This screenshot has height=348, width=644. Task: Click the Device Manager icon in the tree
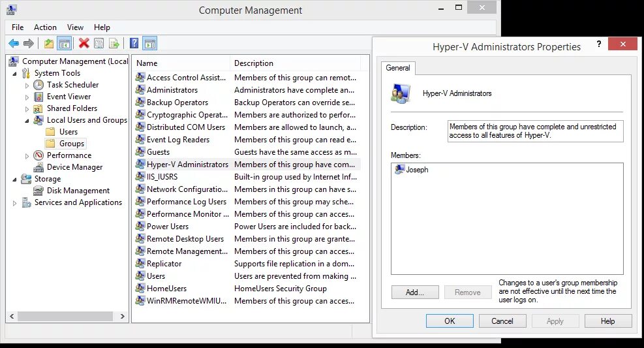pyautogui.click(x=38, y=167)
